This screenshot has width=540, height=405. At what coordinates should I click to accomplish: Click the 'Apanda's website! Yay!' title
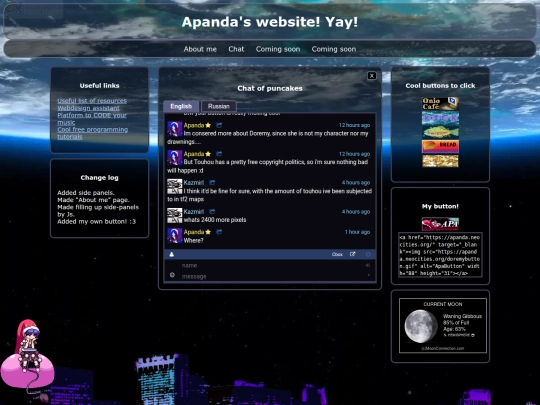pyautogui.click(x=270, y=22)
